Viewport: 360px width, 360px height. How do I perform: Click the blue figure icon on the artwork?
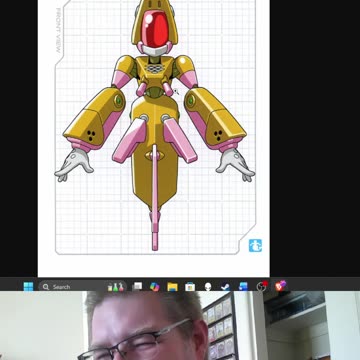[255, 246]
